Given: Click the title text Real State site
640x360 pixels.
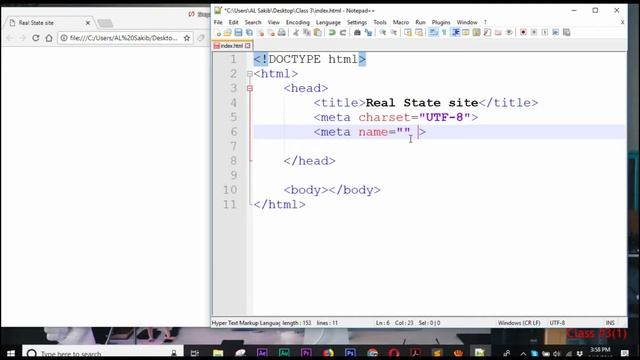Looking at the screenshot, I should 422,103.
